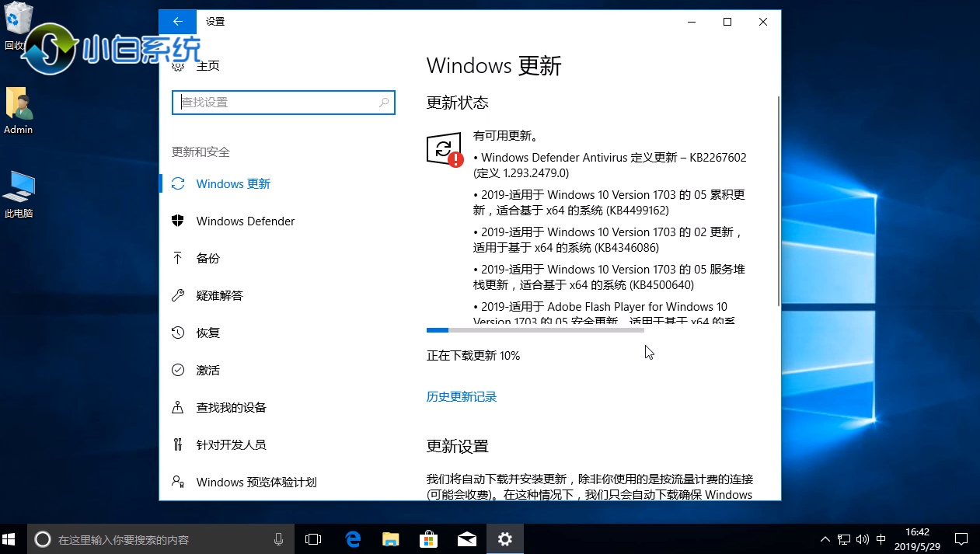
Task: Click the KB4346086 update entry
Action: pyautogui.click(x=609, y=240)
